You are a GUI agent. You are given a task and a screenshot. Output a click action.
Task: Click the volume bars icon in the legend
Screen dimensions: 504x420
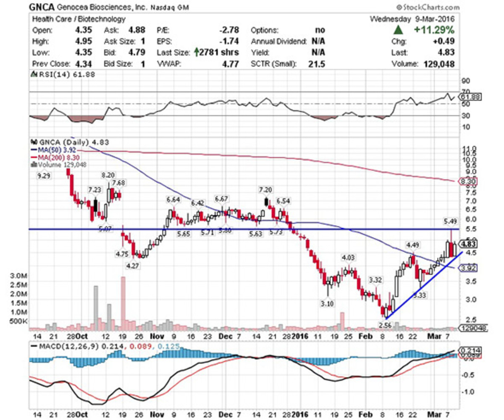point(34,165)
